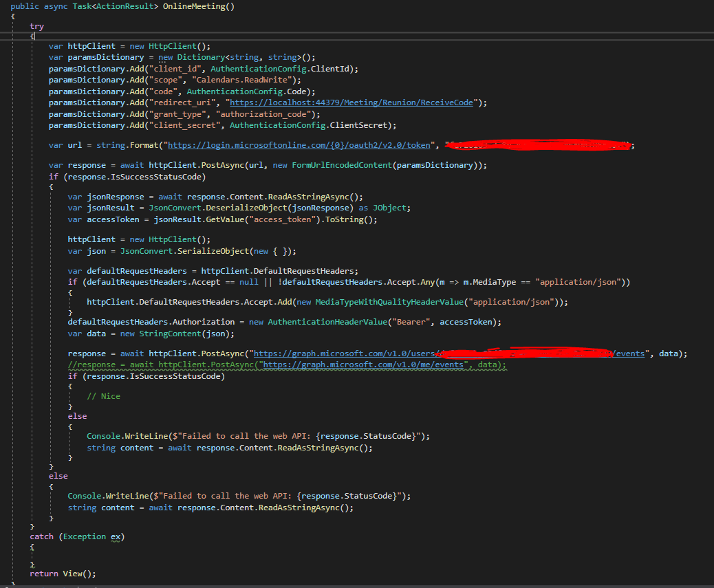Click MediaTypeWithQualityHeaderValue class name
Viewport: 714px width, 588px height.
(x=389, y=302)
